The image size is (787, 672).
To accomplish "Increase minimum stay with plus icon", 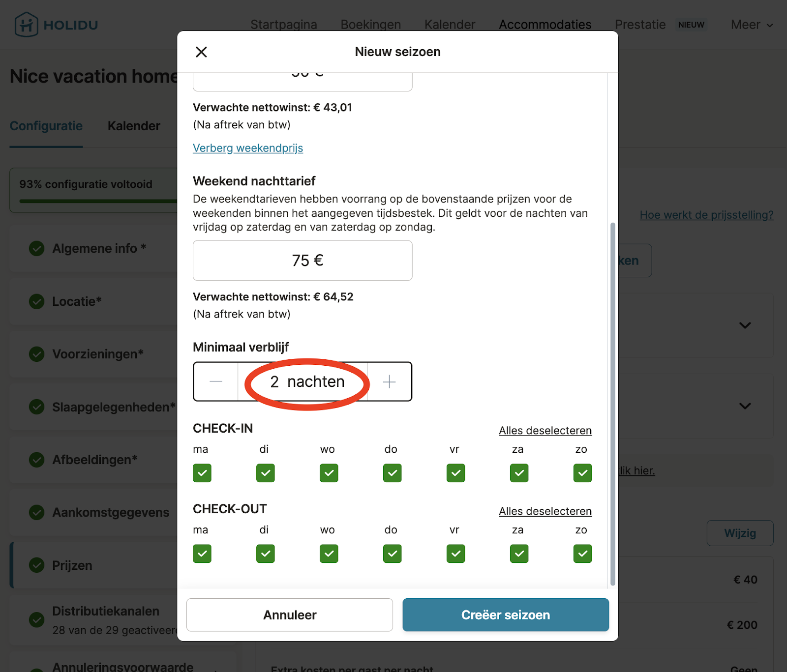I will click(389, 381).
